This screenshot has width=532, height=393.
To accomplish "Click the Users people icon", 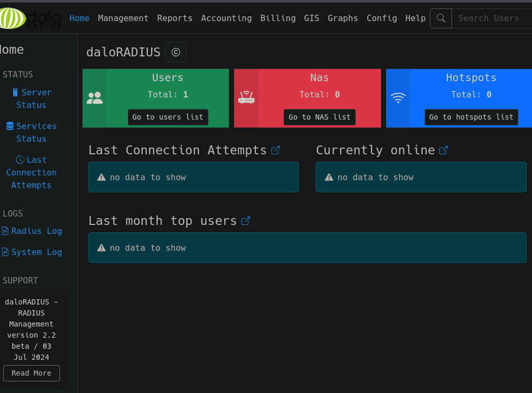I will [x=95, y=98].
